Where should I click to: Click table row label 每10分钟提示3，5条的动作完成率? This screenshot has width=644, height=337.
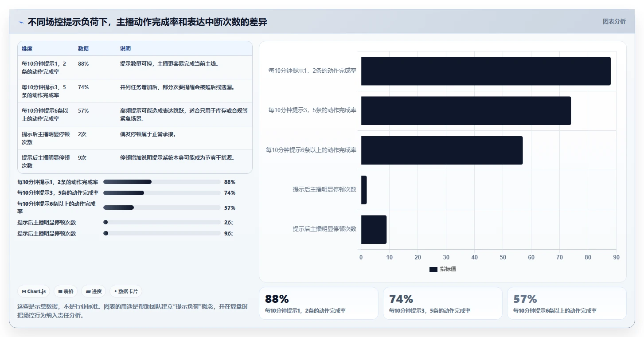(x=44, y=91)
